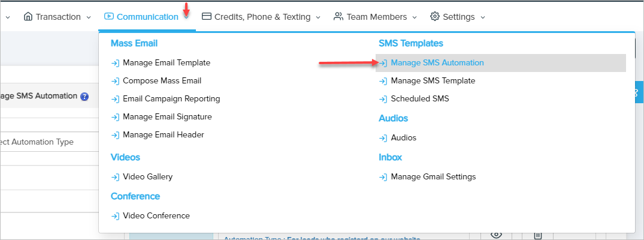Select Manage Email Template from menu
This screenshot has height=240, width=644.
[166, 63]
